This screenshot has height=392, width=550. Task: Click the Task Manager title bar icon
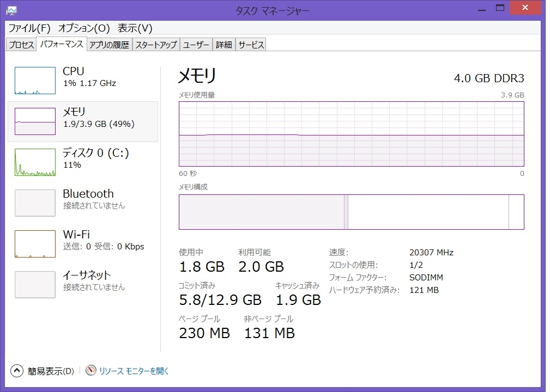(x=11, y=10)
